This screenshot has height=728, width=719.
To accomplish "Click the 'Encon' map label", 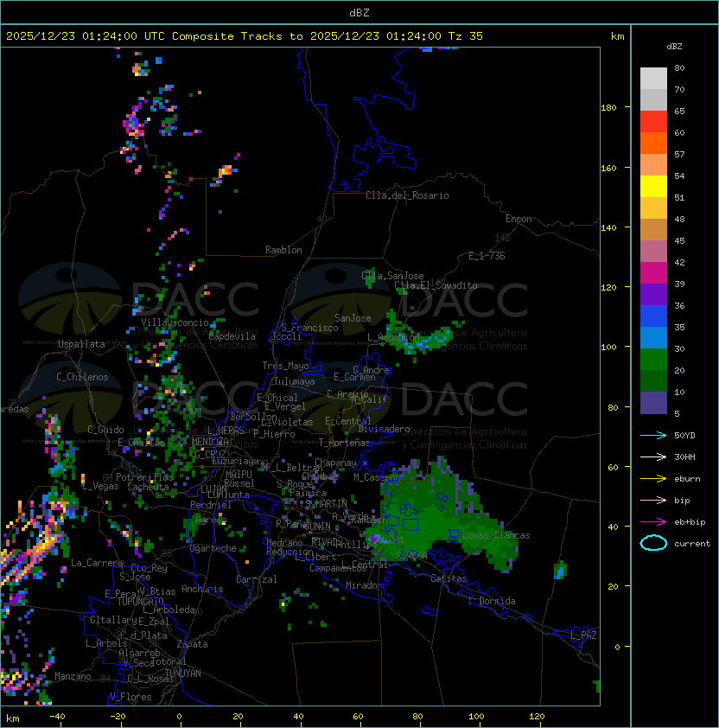I will 519,219.
